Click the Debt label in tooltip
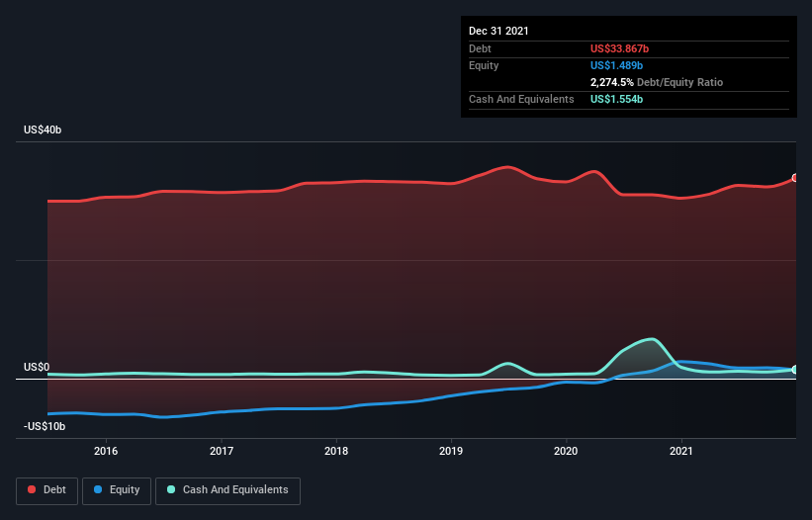Image resolution: width=812 pixels, height=520 pixels. tap(480, 48)
